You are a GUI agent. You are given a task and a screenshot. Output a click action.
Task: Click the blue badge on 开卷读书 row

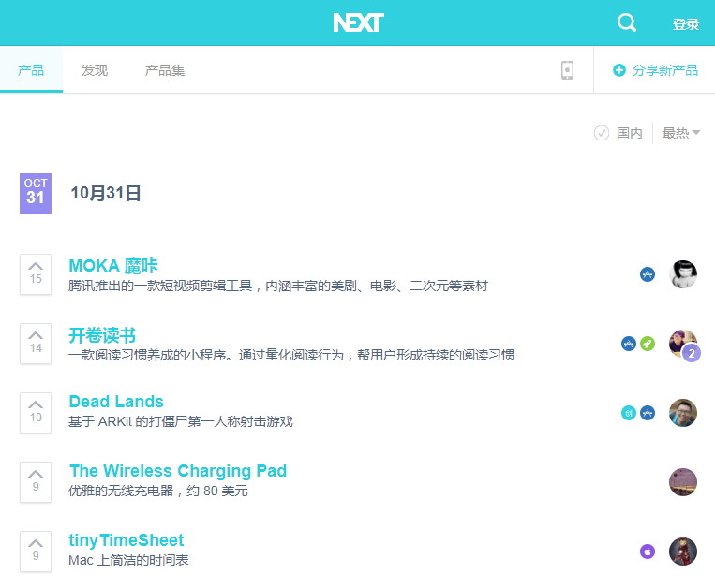pos(629,344)
